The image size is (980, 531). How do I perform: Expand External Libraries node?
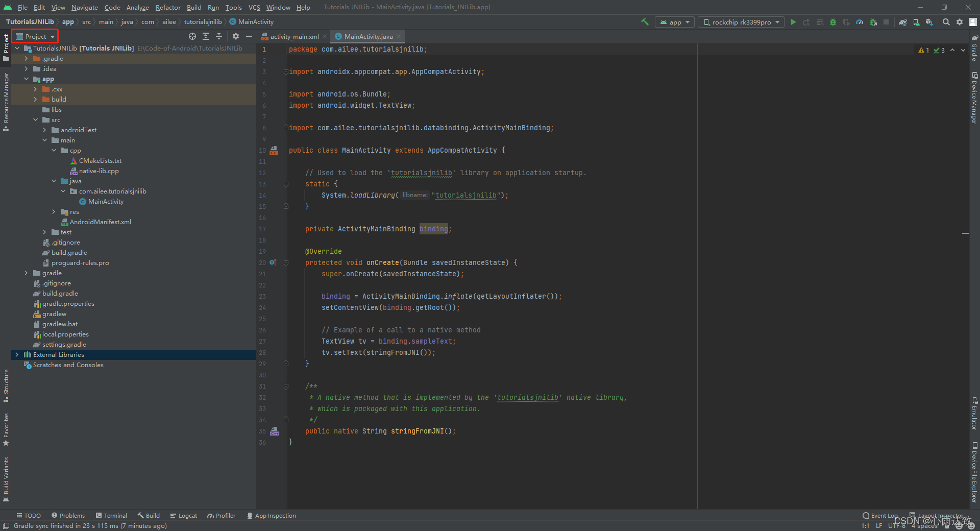[x=17, y=355]
